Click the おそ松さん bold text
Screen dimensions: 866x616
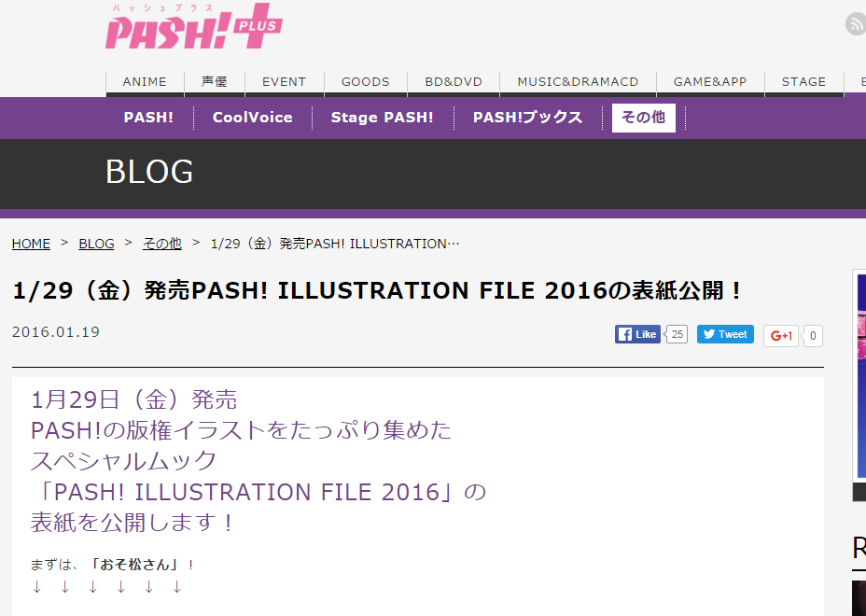(x=134, y=565)
